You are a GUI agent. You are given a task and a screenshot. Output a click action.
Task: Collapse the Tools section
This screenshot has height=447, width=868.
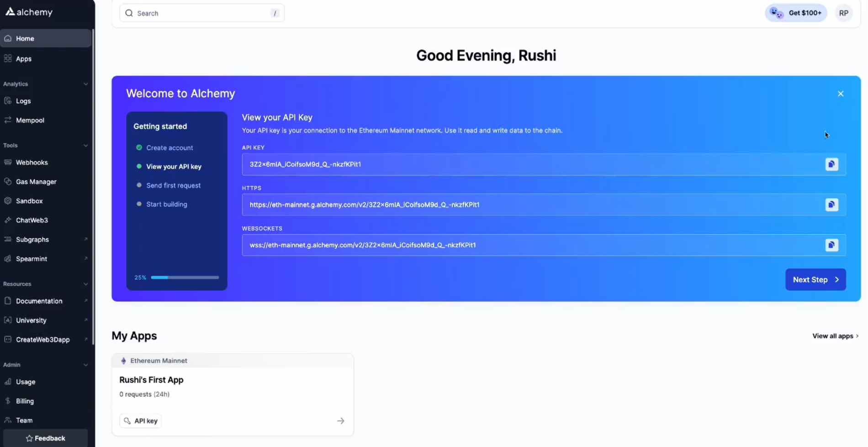86,145
